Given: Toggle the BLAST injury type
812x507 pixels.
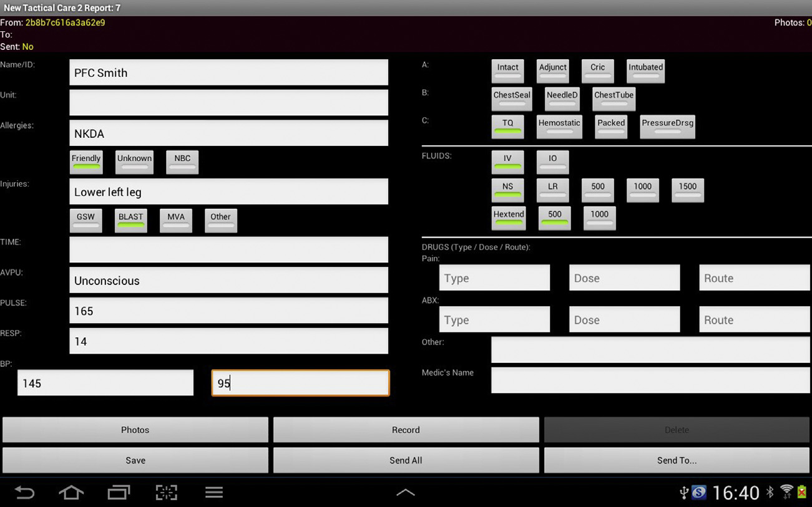Looking at the screenshot, I should click(131, 220).
